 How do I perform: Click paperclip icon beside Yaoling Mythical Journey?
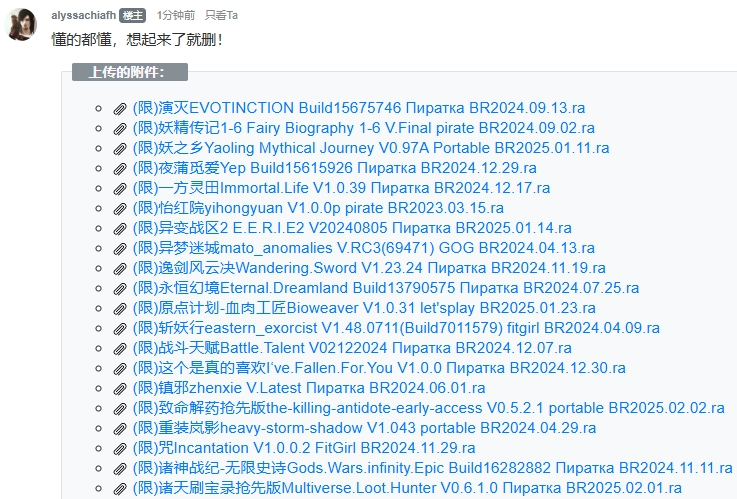click(120, 148)
